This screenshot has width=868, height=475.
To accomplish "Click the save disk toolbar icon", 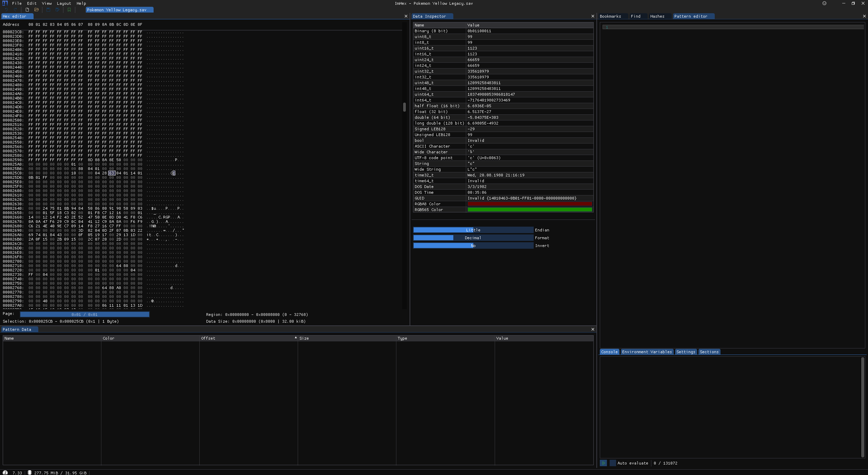I will [x=48, y=10].
